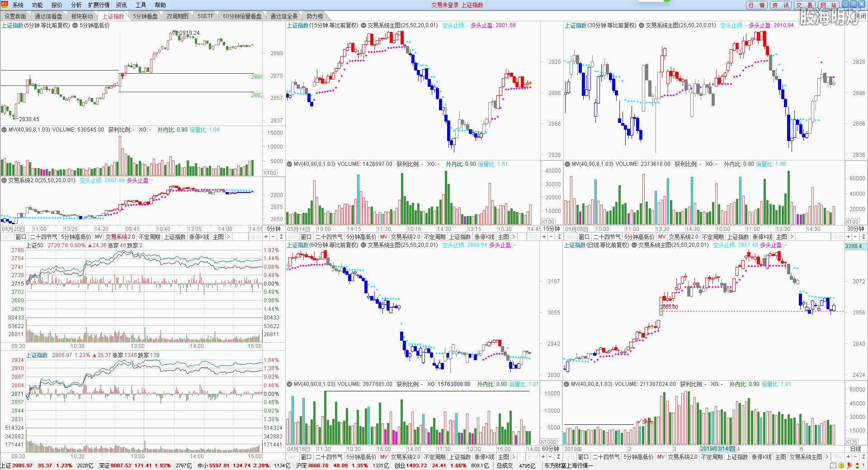Click the 资讯 button at top right

(780, 5)
